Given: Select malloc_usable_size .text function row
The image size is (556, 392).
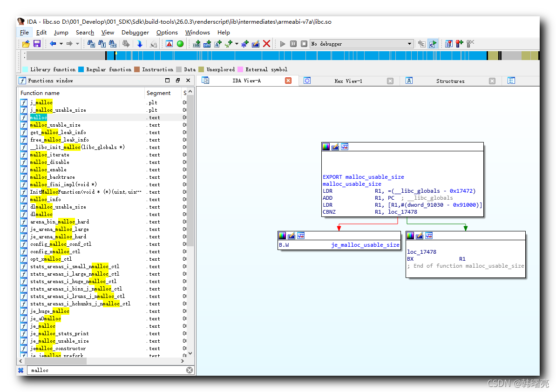Looking at the screenshot, I should [x=103, y=125].
